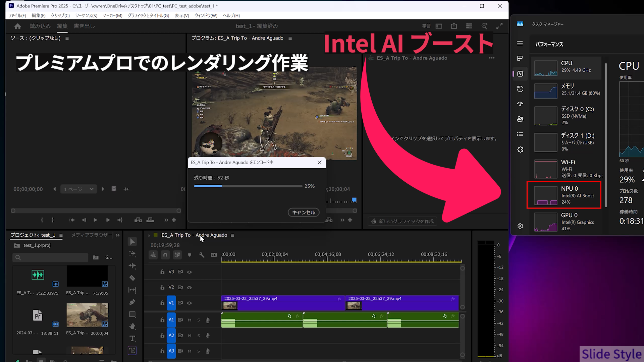Select the Pen tool
This screenshot has height=362, width=644.
click(x=132, y=302)
